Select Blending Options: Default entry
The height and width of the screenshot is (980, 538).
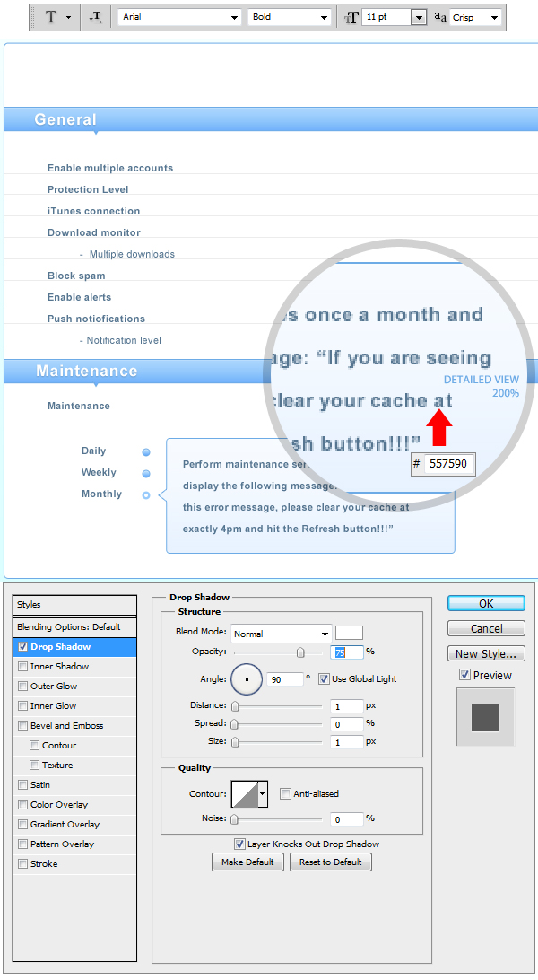click(68, 626)
